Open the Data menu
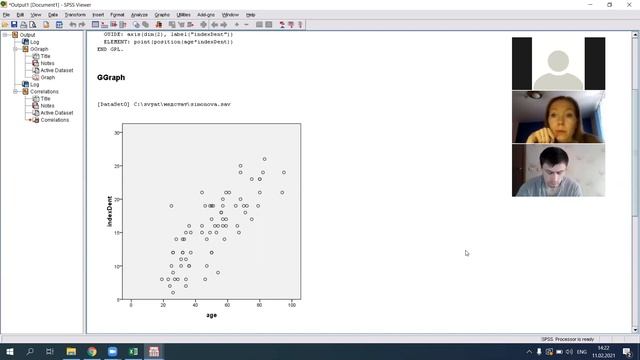640x360 pixels. (53, 15)
